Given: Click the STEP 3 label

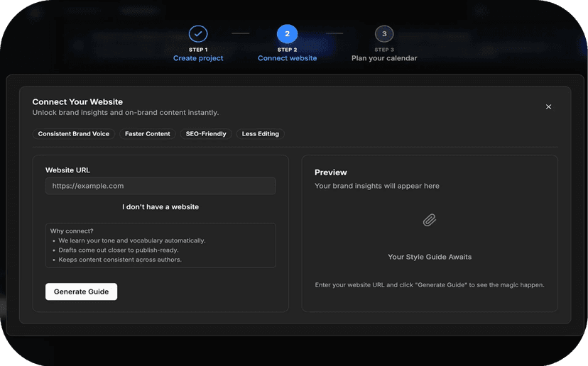Looking at the screenshot, I should click(x=384, y=50).
